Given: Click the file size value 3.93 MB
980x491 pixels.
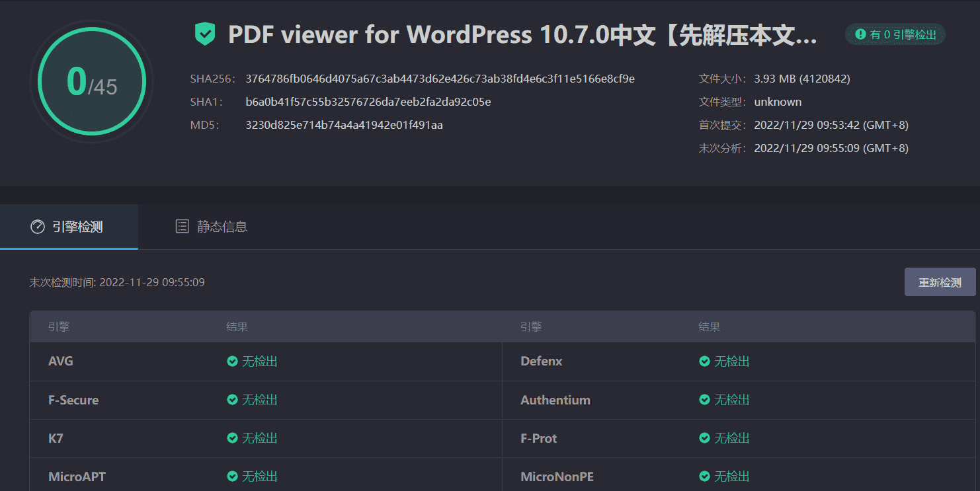Looking at the screenshot, I should point(802,79).
